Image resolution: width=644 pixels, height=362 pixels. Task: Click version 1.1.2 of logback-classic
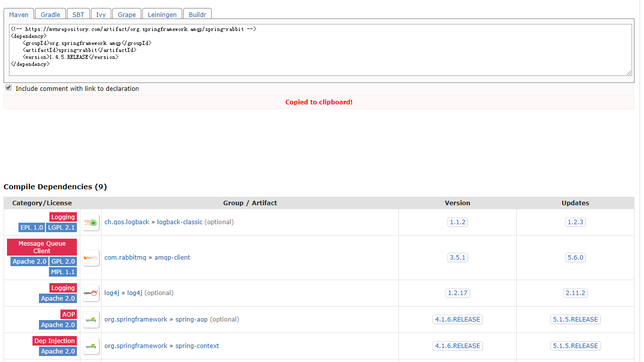(457, 222)
